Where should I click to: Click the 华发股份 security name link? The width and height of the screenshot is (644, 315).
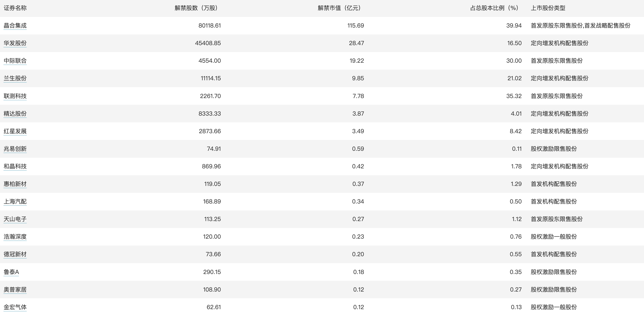point(15,43)
